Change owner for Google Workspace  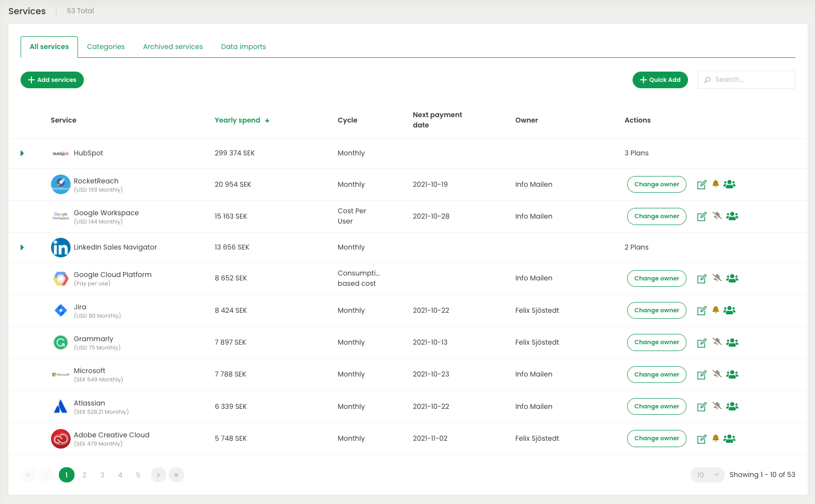(657, 216)
